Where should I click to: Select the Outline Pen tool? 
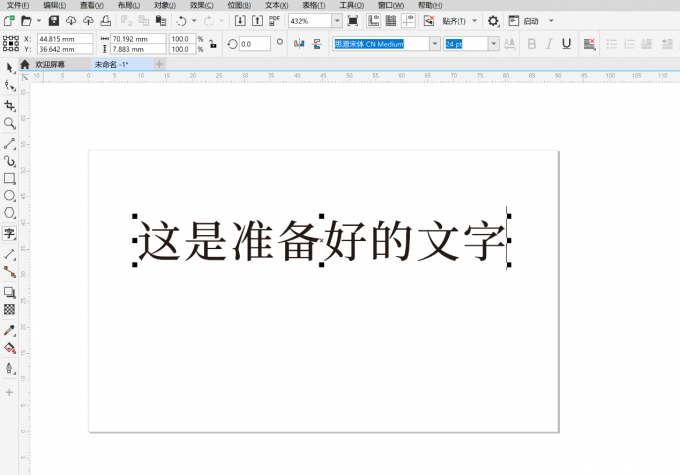pos(10,369)
